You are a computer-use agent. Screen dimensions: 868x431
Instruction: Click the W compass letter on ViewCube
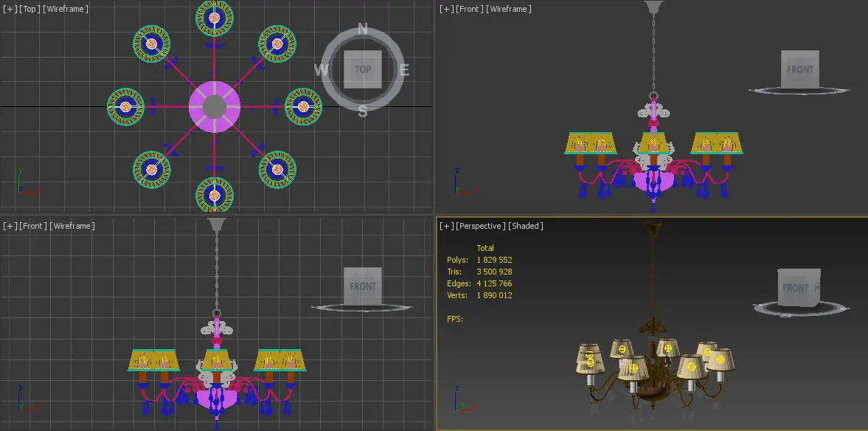pos(321,70)
